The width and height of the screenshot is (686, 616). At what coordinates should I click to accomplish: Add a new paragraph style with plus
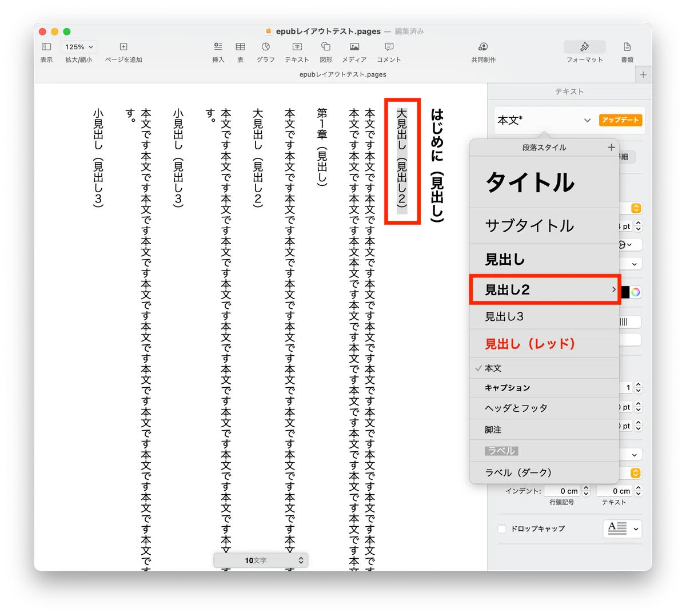(x=611, y=148)
